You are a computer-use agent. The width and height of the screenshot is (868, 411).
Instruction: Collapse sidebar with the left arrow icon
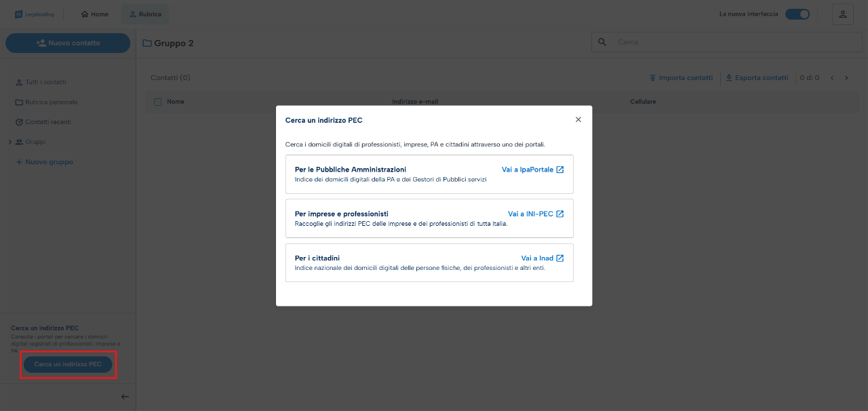pos(125,397)
